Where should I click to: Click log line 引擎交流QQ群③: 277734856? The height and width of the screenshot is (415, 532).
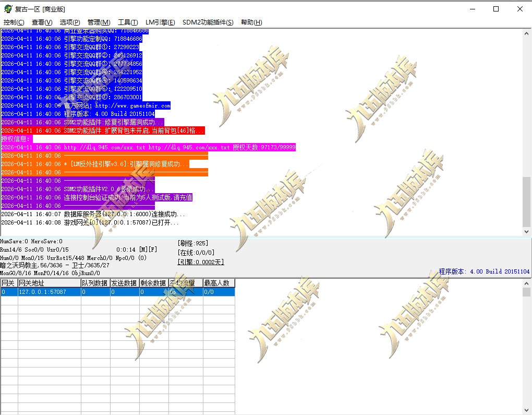click(x=71, y=64)
